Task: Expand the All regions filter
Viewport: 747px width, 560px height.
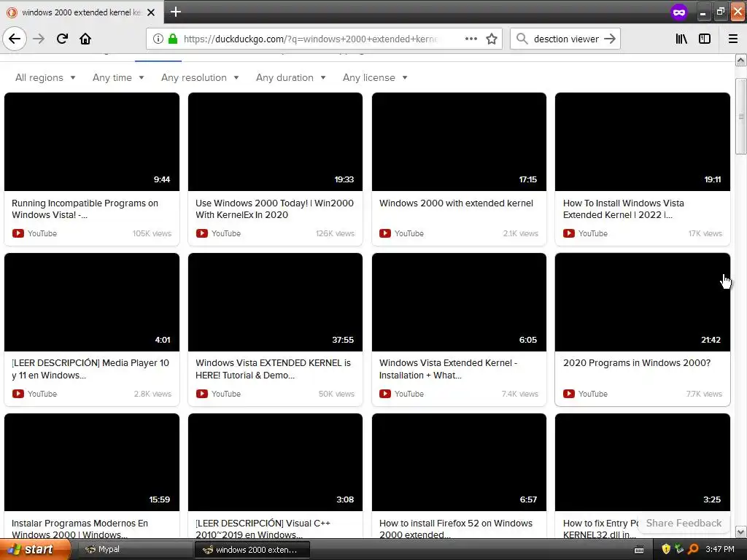Action: pos(45,77)
